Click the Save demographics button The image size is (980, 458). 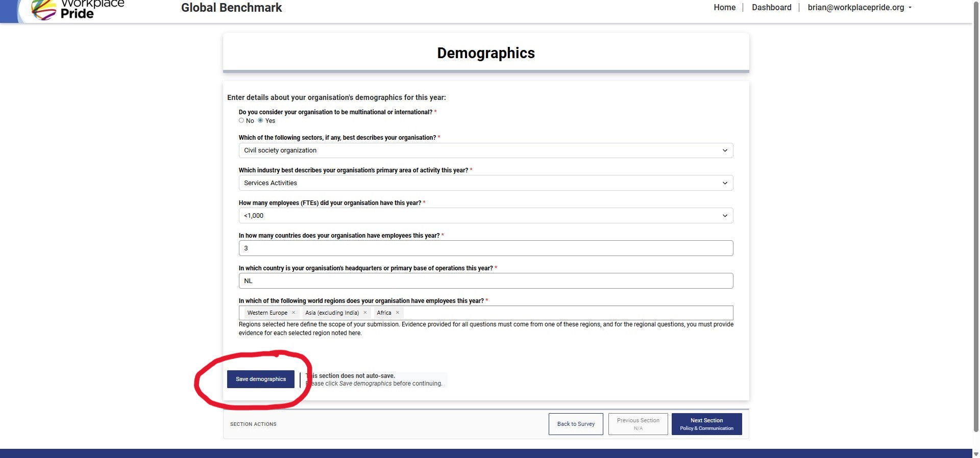coord(261,379)
